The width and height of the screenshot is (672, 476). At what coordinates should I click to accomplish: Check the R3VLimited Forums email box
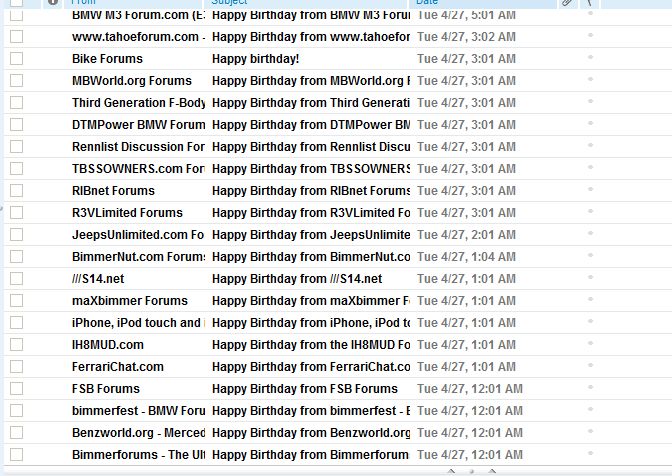click(16, 212)
